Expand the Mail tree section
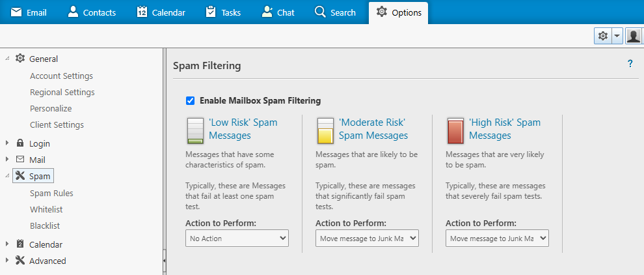644x275 pixels. (x=7, y=159)
